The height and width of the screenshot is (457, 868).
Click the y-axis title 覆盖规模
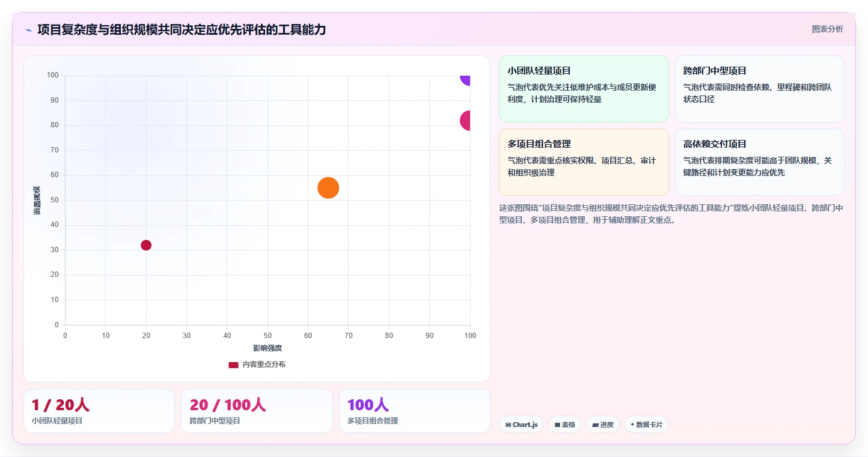(37, 201)
